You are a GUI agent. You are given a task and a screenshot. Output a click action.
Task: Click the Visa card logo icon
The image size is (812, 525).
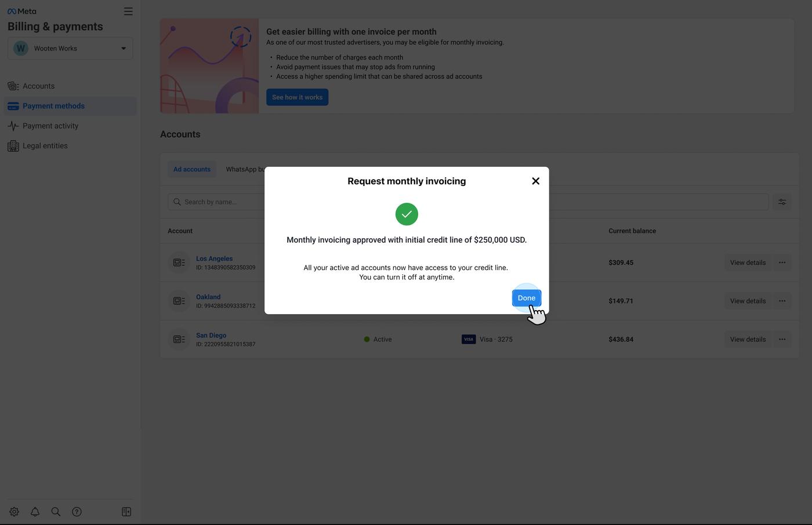coord(469,339)
